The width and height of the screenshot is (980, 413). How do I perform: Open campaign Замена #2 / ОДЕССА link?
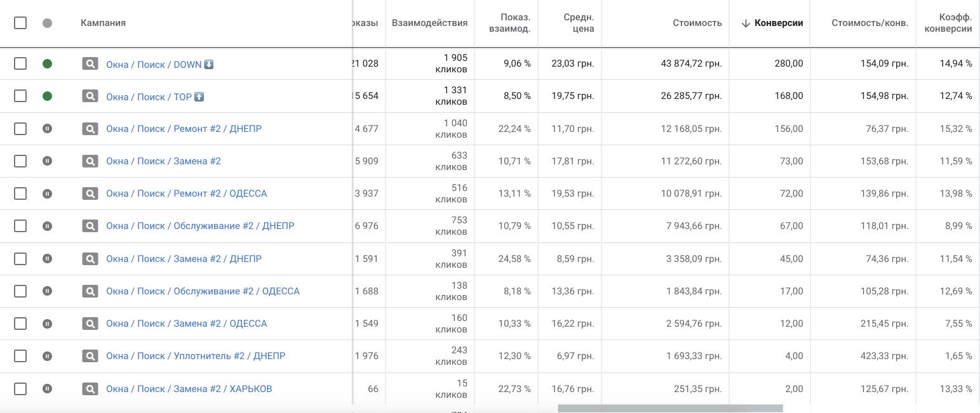186,324
